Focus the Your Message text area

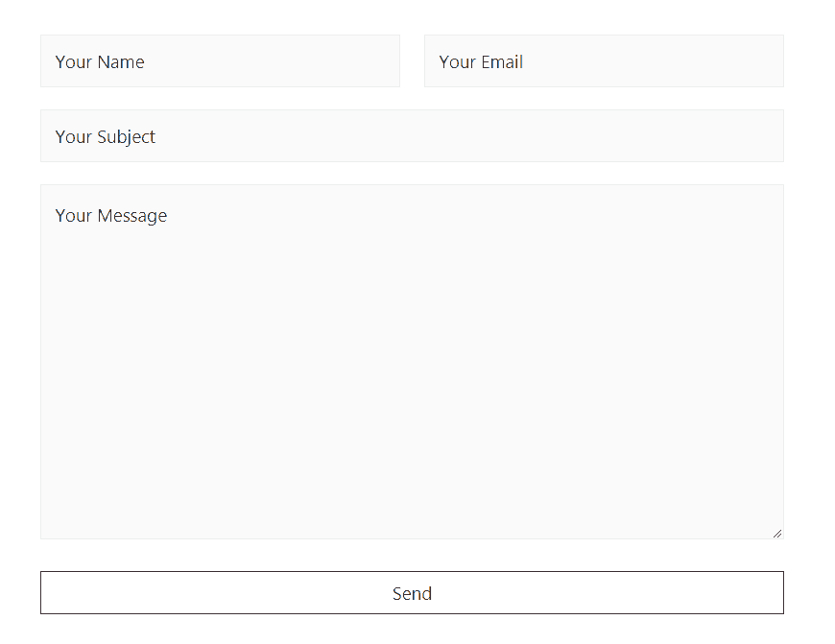pyautogui.click(x=412, y=362)
